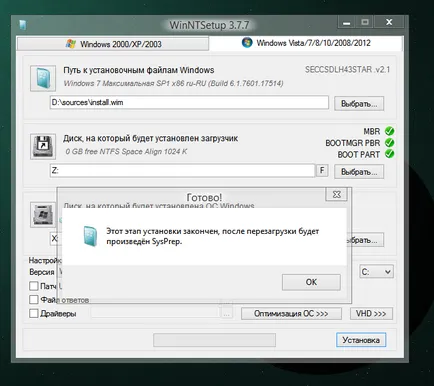434x386 pixels.
Task: Minimize the WinNTSetup window
Action: click(347, 23)
